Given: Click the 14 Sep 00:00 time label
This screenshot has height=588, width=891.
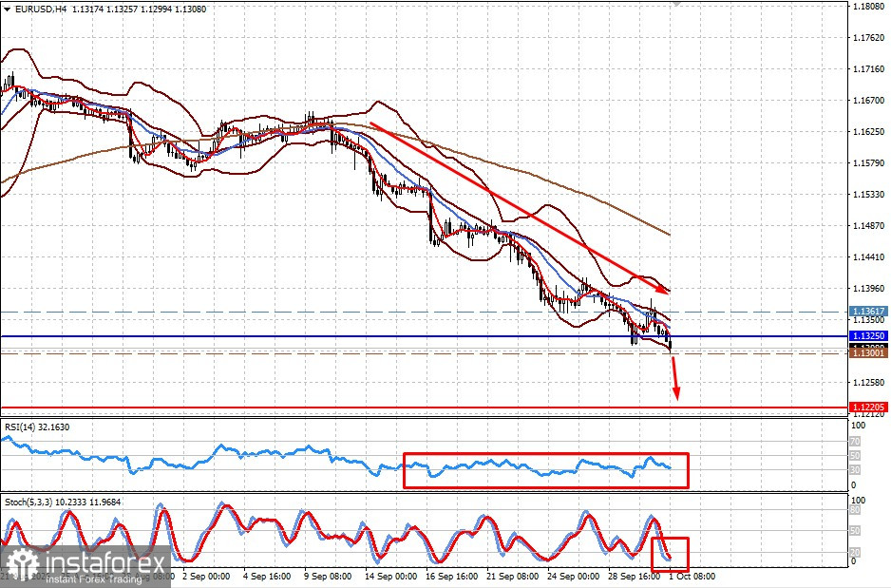Looking at the screenshot, I should [x=389, y=576].
